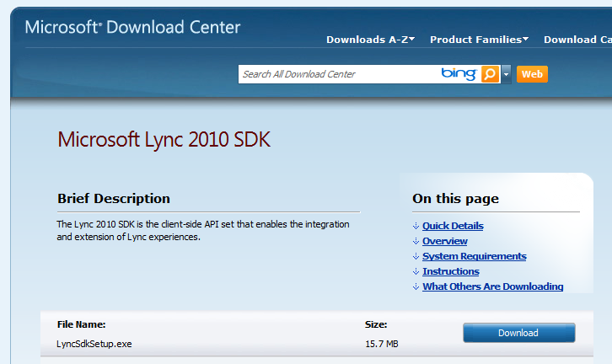Open the Product Families menu
The width and height of the screenshot is (612, 364).
tap(479, 40)
